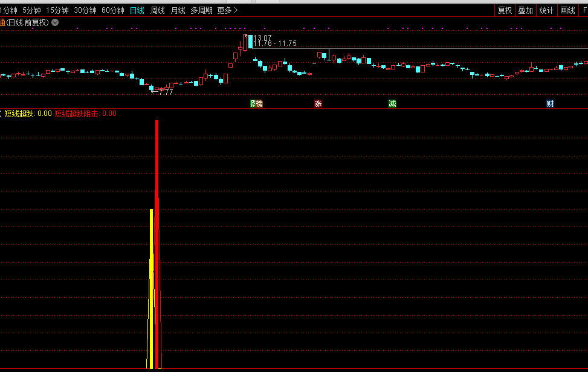Switch to 月线 monthly chart

tap(178, 10)
